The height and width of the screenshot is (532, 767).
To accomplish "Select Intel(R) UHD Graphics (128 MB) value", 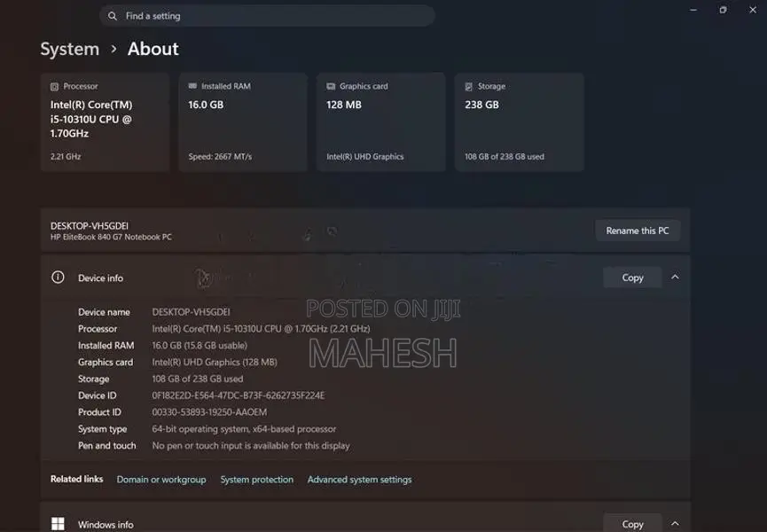I will 215,362.
